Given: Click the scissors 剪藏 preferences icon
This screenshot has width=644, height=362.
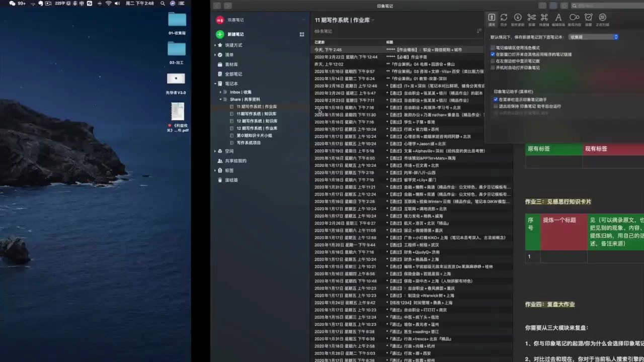Looking at the screenshot, I should 531,17.
